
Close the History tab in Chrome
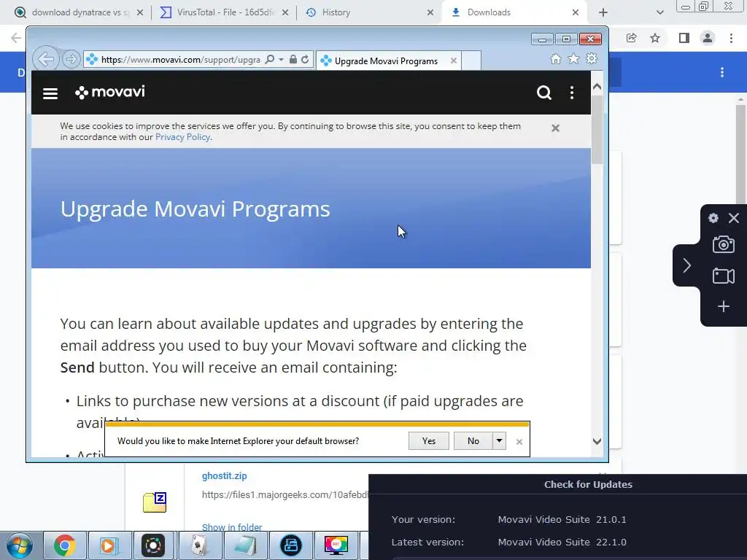(430, 12)
